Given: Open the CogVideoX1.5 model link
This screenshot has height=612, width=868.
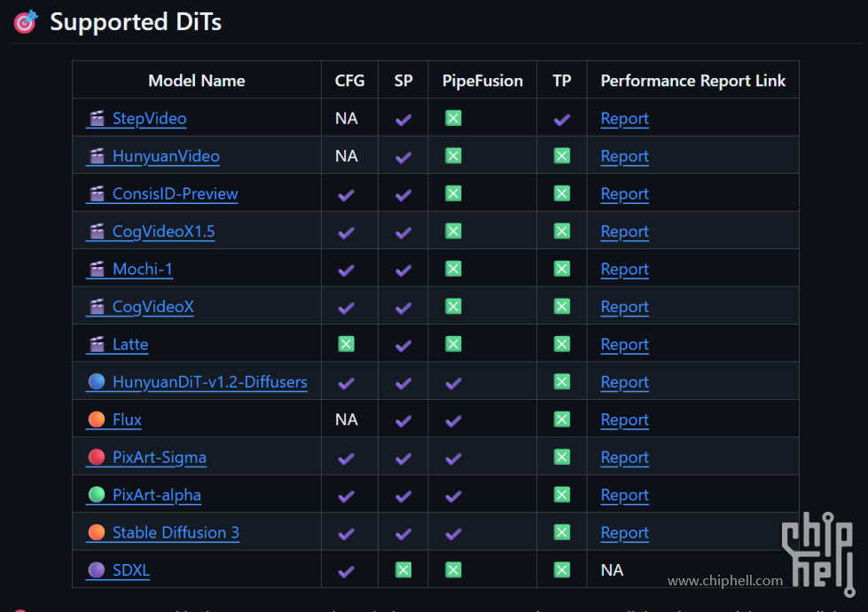Looking at the screenshot, I should pyautogui.click(x=151, y=231).
